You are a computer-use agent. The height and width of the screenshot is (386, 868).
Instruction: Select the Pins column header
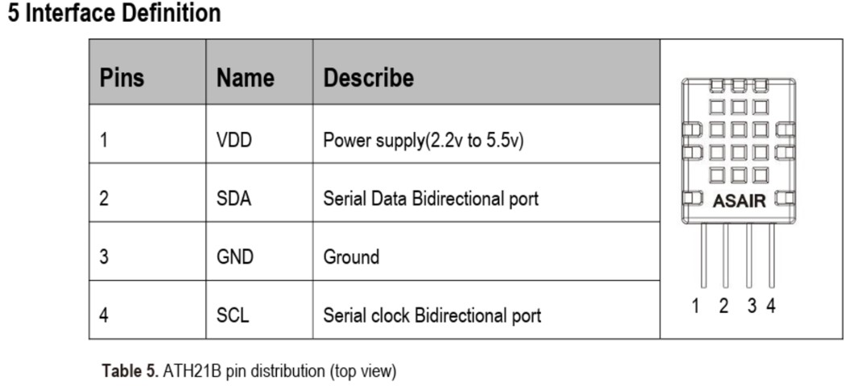[122, 77]
